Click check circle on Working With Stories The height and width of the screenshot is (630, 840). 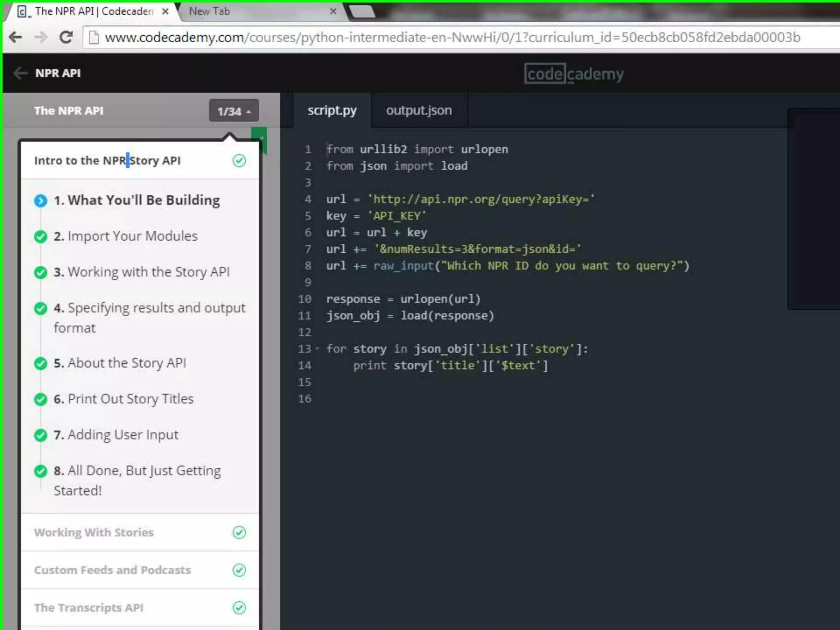(x=239, y=532)
